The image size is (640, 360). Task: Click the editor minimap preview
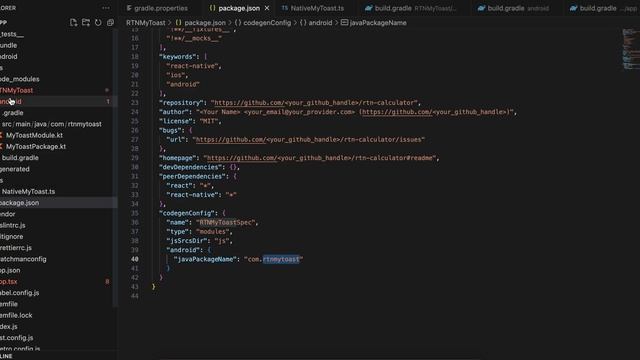click(631, 49)
